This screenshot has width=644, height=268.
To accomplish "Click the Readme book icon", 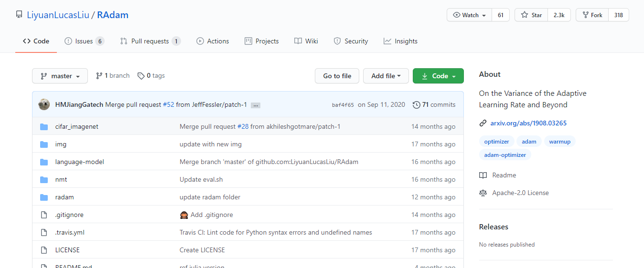I will (x=483, y=175).
